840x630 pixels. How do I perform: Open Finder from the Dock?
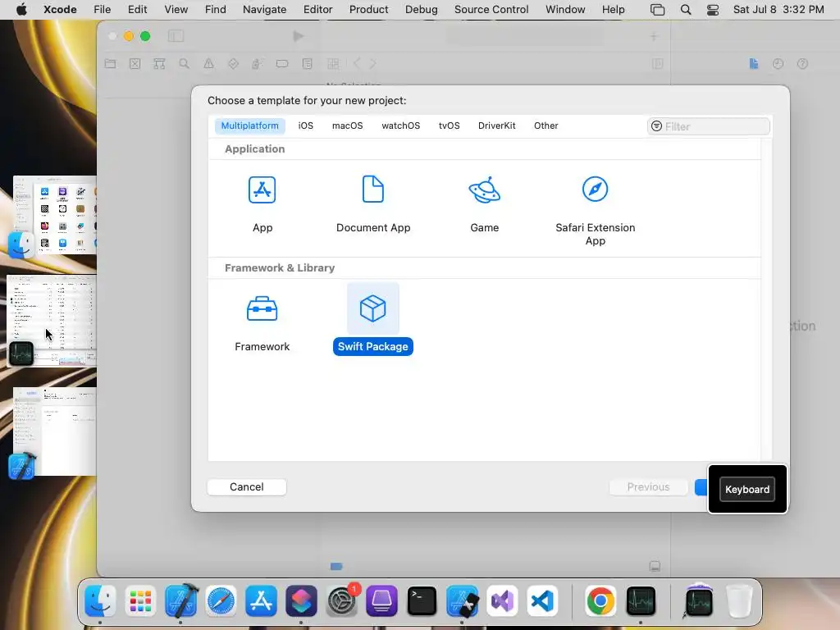click(100, 600)
